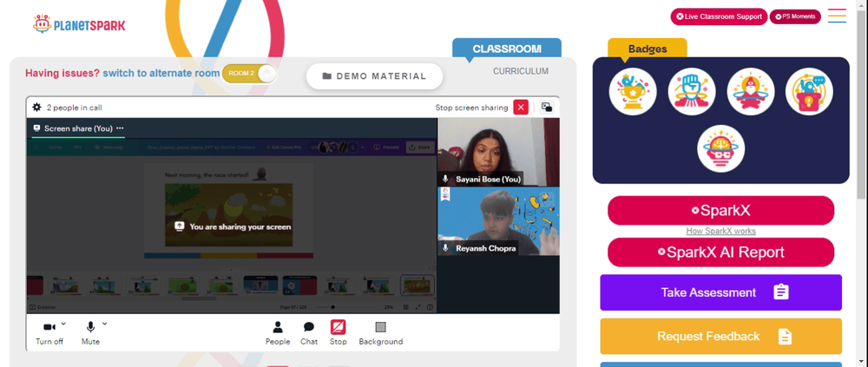
Task: Click the PS Moments button
Action: (795, 16)
